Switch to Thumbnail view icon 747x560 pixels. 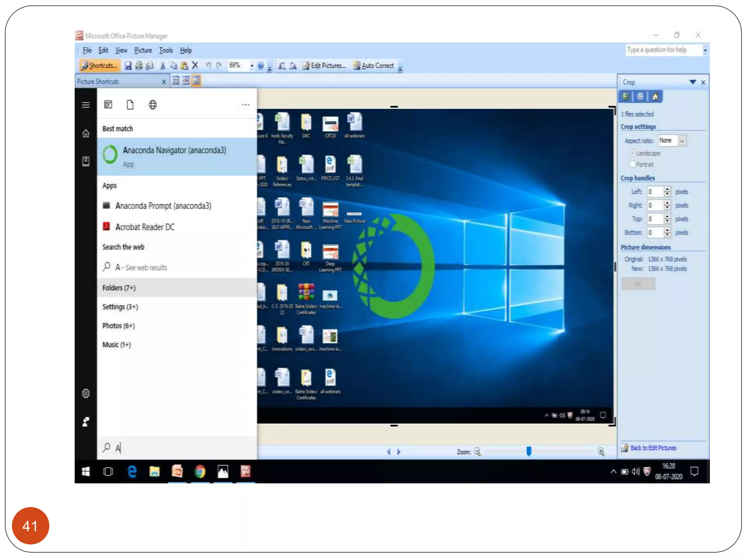point(175,81)
